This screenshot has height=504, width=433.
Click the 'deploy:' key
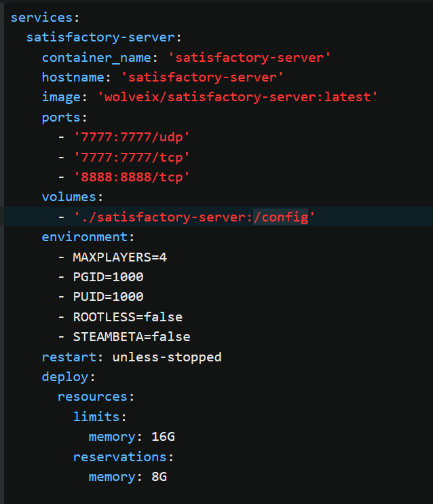click(69, 377)
